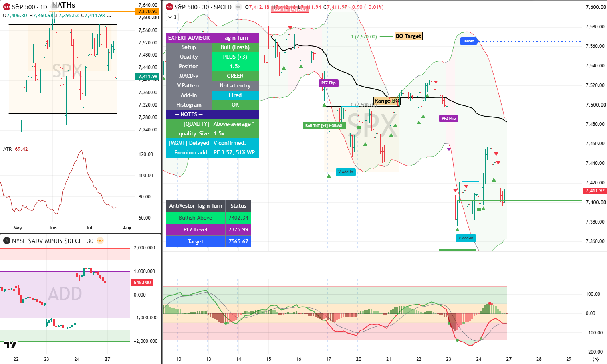Open the hexagon chart settings icon at axis corner
This screenshot has height=364, width=607.
tap(595, 359)
